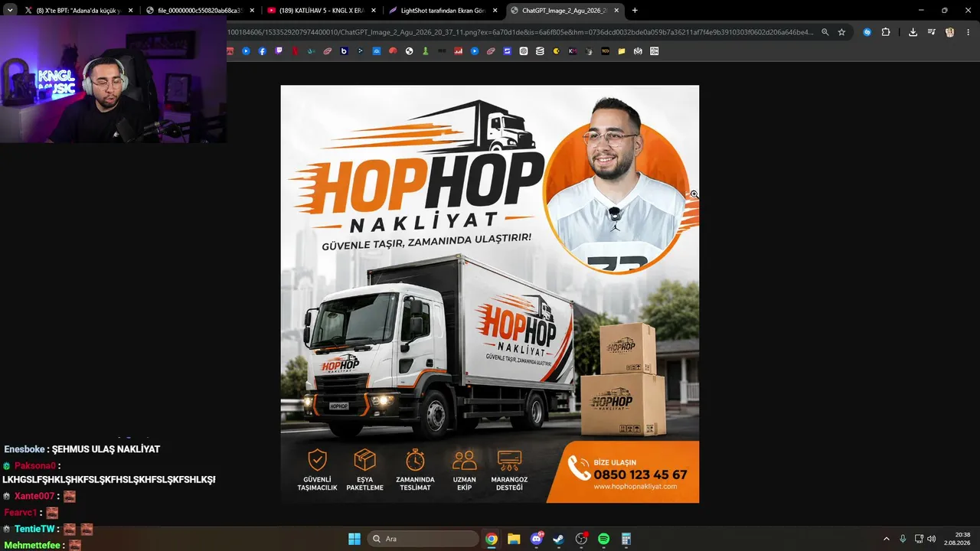Image resolution: width=980 pixels, height=551 pixels.
Task: Close the KATLİHAV 5 YouTube tab
Action: point(373,11)
